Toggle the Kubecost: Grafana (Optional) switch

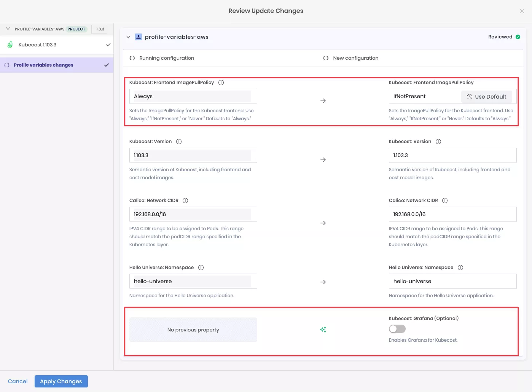click(x=397, y=329)
